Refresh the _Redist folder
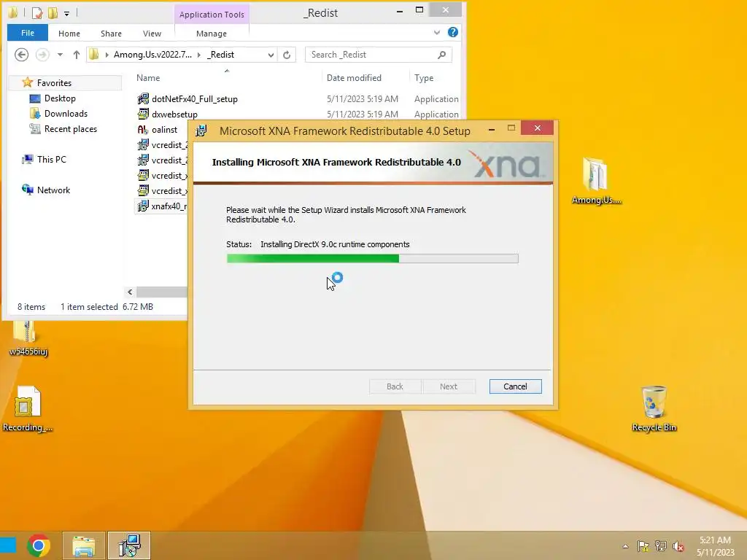The width and height of the screenshot is (747, 560). pos(287,55)
